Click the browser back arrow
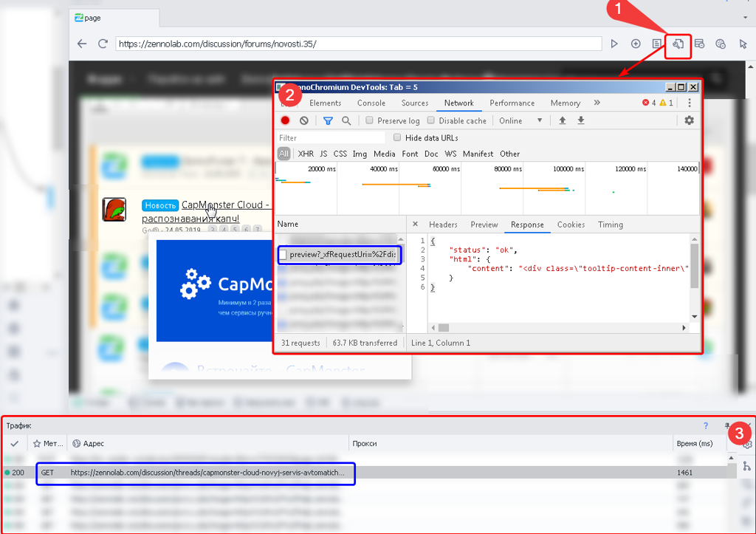Screen dimensions: 756x534 (82, 44)
